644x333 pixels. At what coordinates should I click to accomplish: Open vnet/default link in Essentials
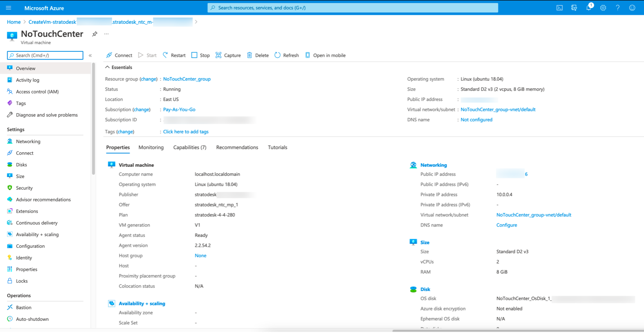[498, 109]
